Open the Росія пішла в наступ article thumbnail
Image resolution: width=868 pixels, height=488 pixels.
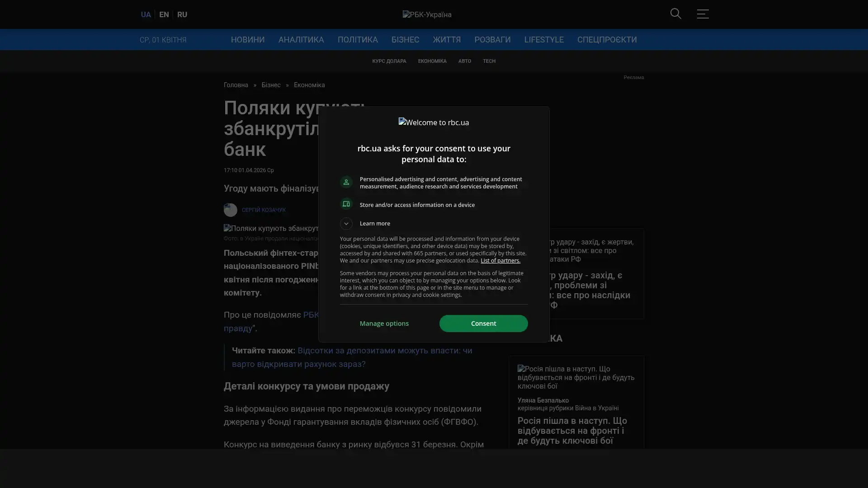pos(576,377)
